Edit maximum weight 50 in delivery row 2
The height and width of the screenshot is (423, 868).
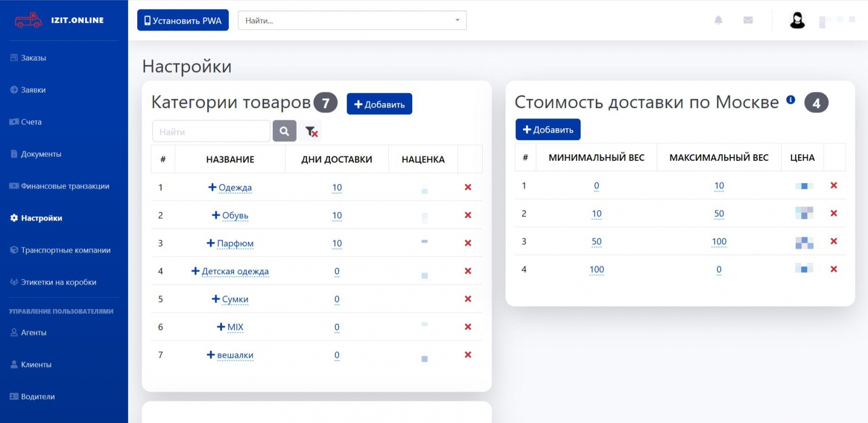719,213
